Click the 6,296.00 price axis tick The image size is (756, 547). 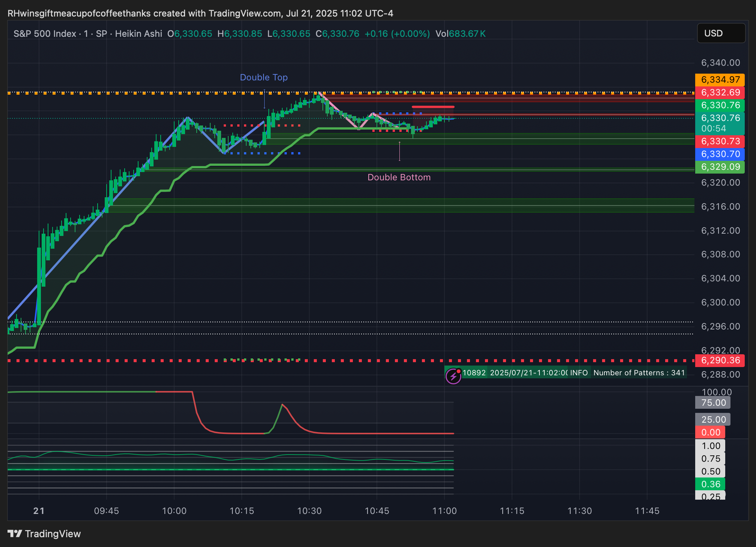(x=720, y=326)
